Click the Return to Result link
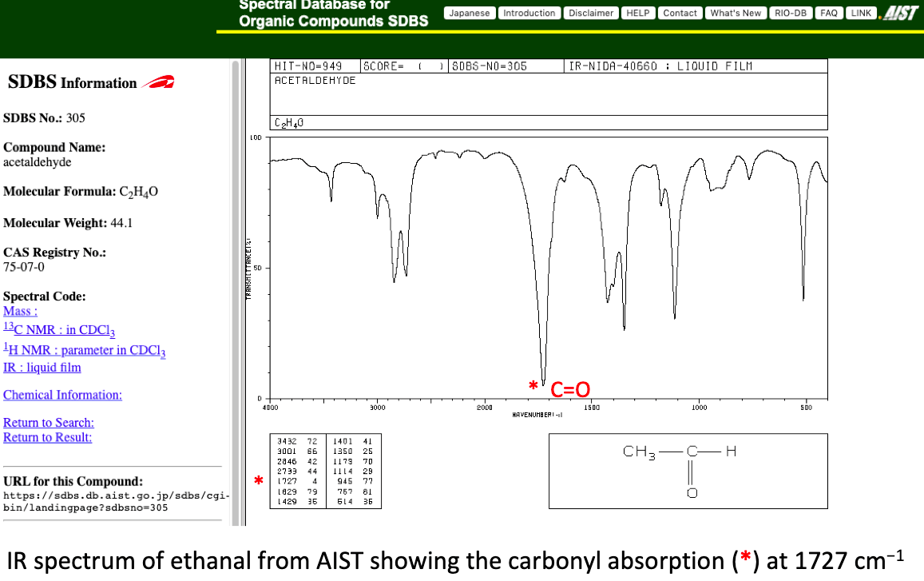The height and width of the screenshot is (581, 924). click(47, 437)
